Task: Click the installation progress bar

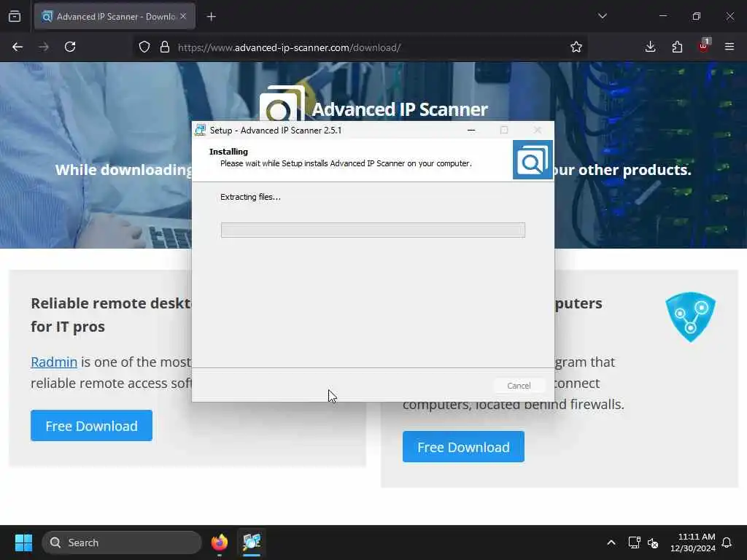Action: coord(373,230)
